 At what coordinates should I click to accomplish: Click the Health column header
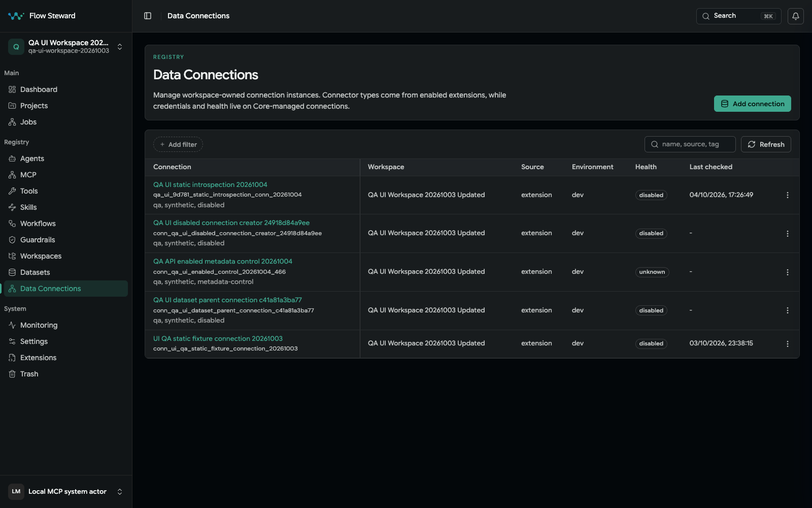pyautogui.click(x=646, y=167)
